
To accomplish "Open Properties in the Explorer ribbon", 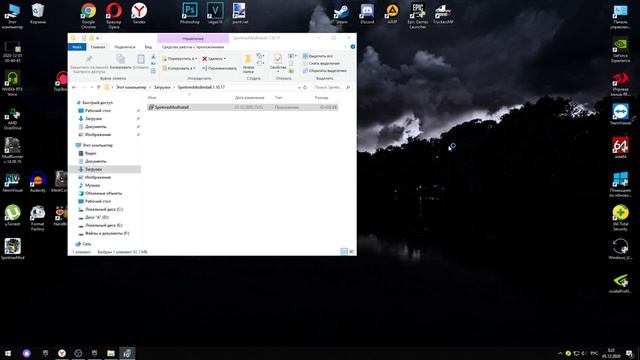I will tap(278, 62).
